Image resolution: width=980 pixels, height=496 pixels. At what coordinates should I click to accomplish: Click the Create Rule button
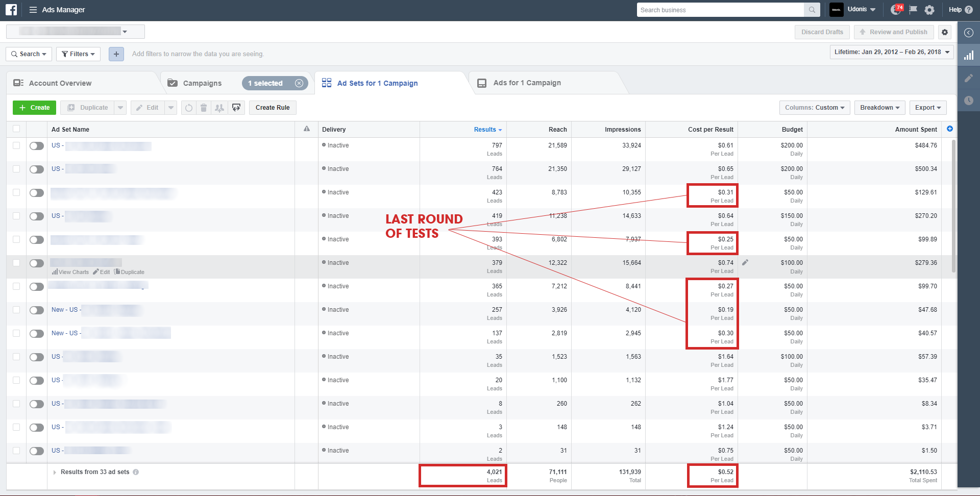(x=273, y=108)
